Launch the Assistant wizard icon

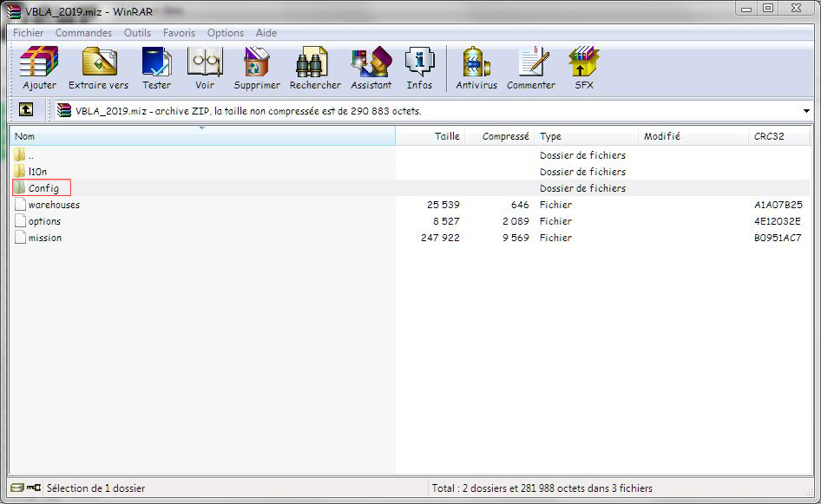click(x=371, y=68)
